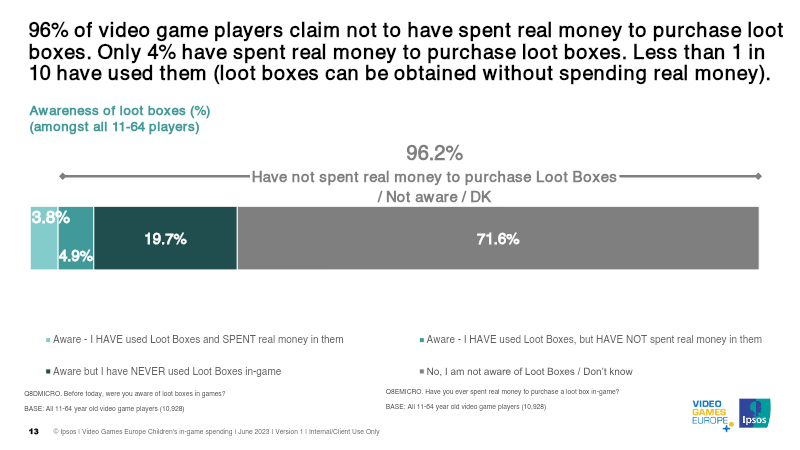
Task: Click the gray not aware legend marker
Action: (422, 371)
